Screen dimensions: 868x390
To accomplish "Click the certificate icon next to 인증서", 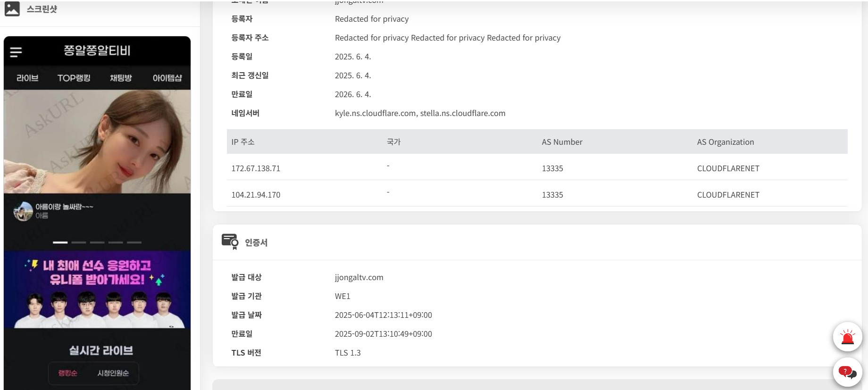I will tap(230, 241).
